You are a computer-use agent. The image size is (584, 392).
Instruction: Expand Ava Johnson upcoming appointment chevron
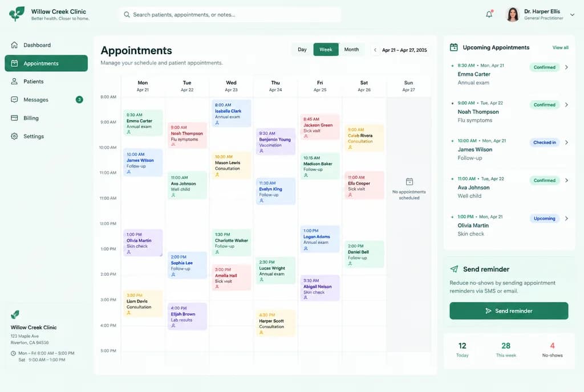pyautogui.click(x=566, y=181)
